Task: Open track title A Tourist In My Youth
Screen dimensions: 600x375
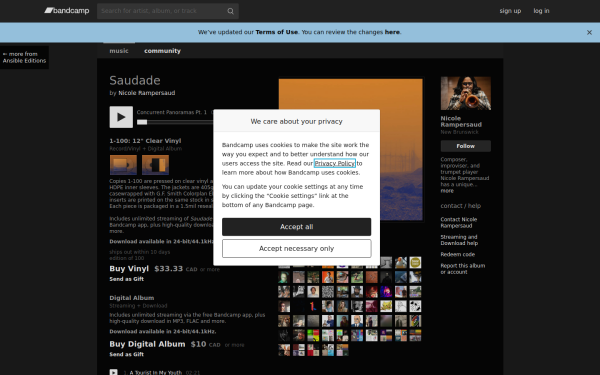Action: pos(156,372)
